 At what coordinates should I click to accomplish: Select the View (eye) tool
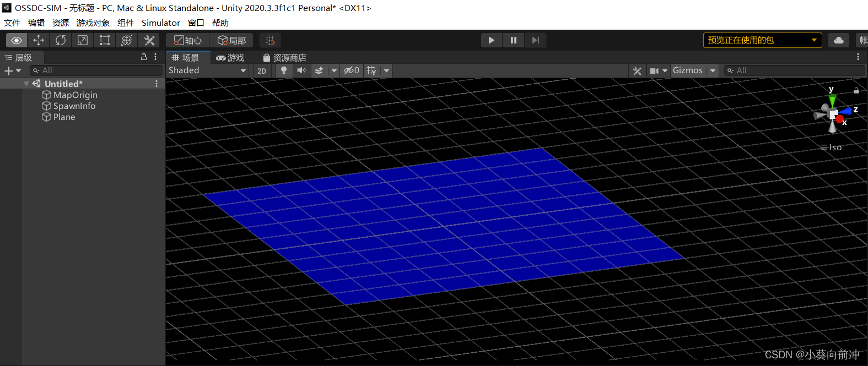tap(17, 40)
